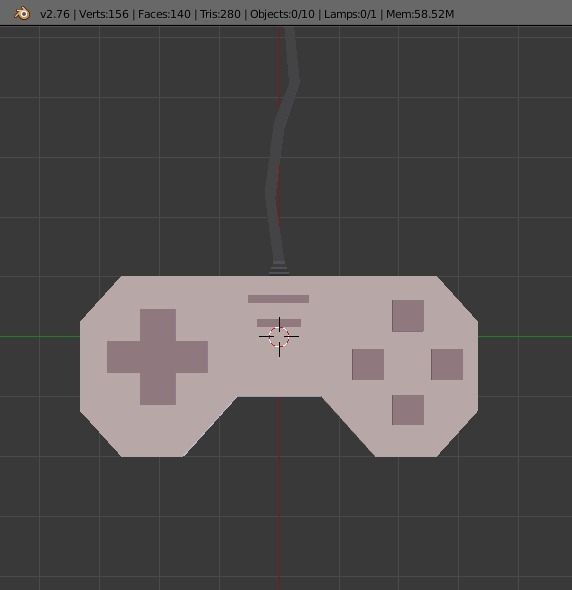Click the Verts:156 statistic
Image resolution: width=572 pixels, height=590 pixels.
pos(103,14)
